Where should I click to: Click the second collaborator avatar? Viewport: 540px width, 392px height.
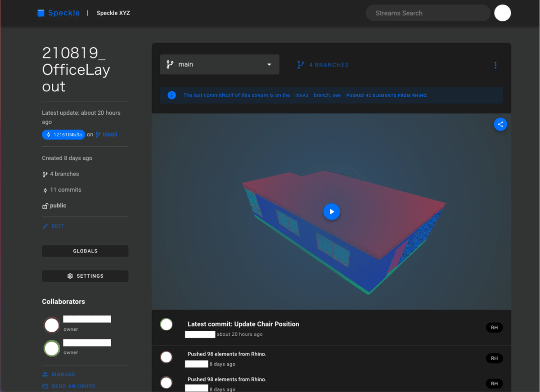52,348
